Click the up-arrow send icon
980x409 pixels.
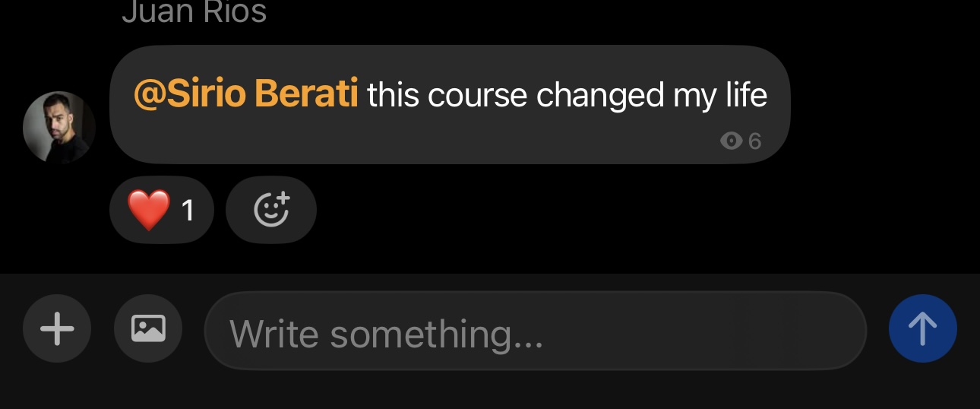pyautogui.click(x=922, y=328)
